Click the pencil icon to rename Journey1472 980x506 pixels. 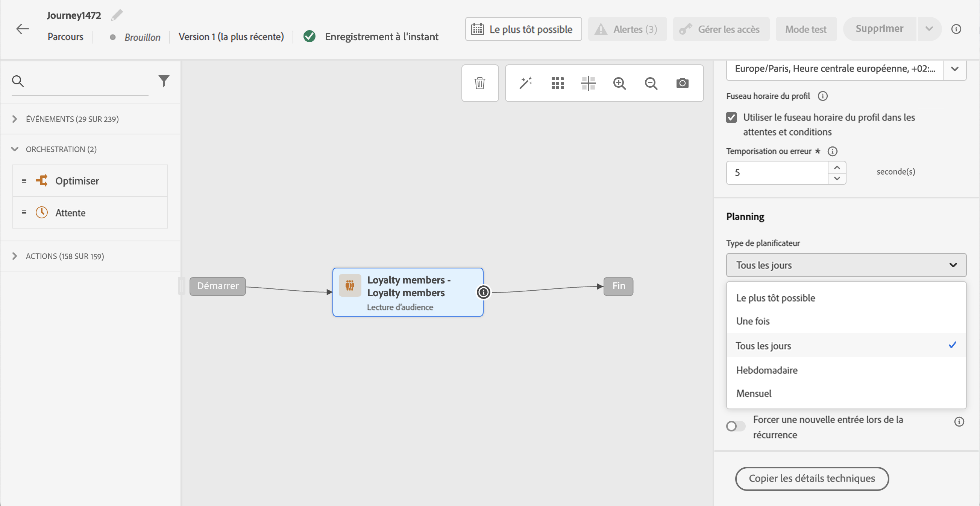(x=117, y=15)
